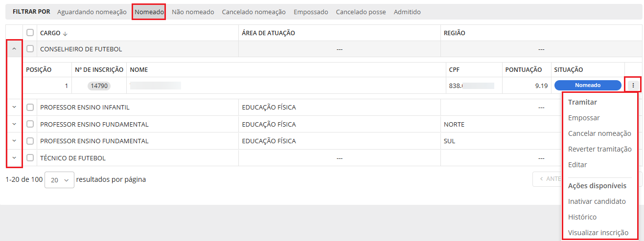Screen dimensions: 644x241
Task: Select Cancelar nomeação in the menu
Action: [599, 133]
